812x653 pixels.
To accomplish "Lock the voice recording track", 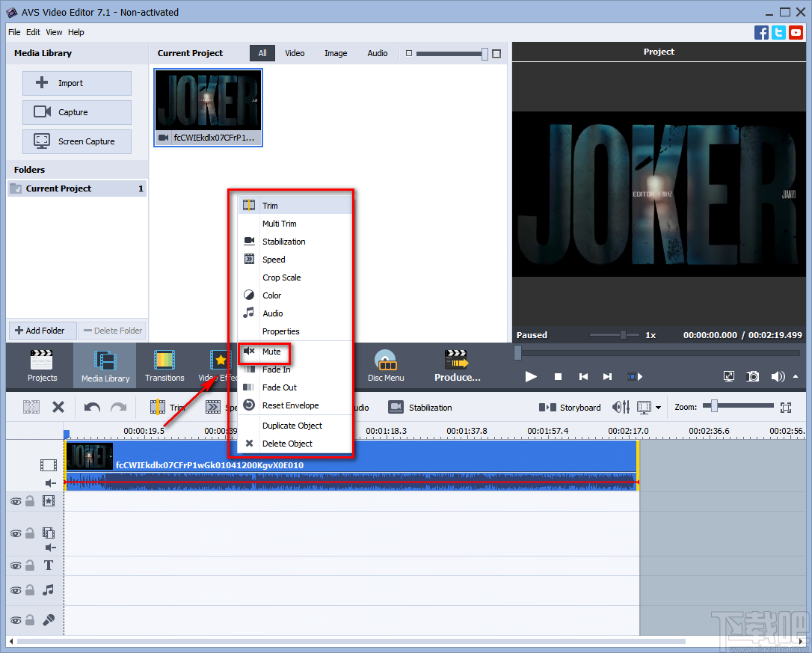I will pos(30,620).
